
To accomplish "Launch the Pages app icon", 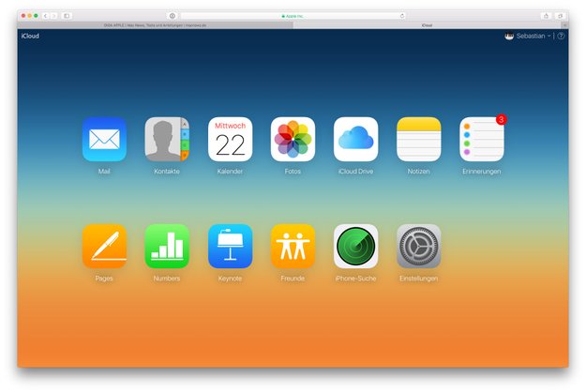I will [x=104, y=246].
